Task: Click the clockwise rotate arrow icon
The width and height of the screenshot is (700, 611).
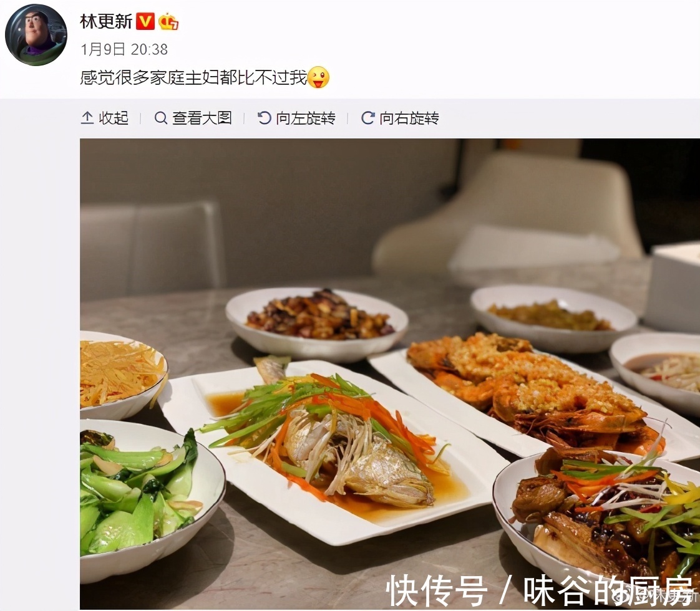Action: (x=368, y=118)
